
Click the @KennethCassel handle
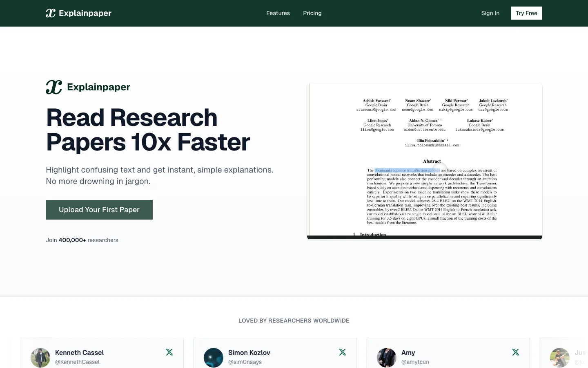(77, 362)
